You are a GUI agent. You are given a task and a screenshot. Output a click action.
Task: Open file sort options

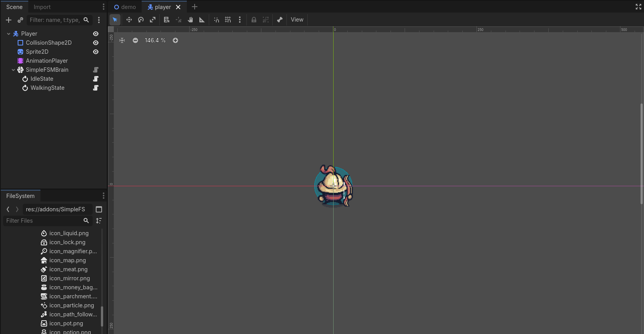[99, 221]
